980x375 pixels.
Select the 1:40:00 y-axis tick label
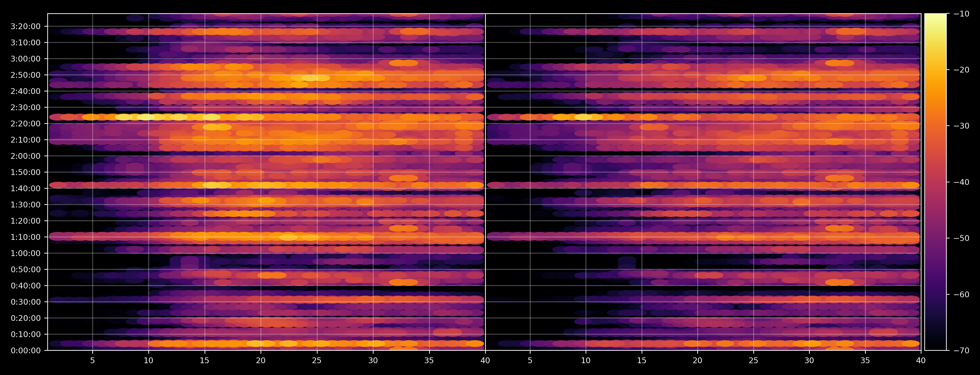point(26,188)
